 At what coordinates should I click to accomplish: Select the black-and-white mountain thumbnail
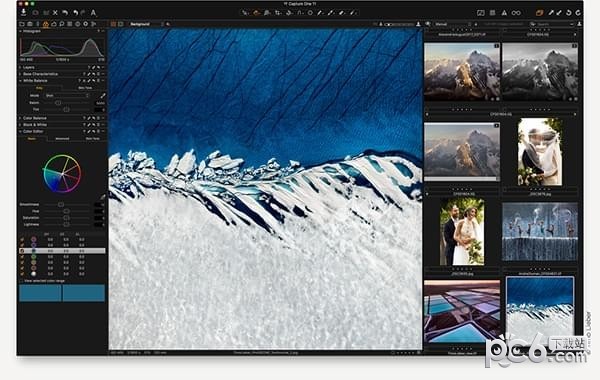540,72
